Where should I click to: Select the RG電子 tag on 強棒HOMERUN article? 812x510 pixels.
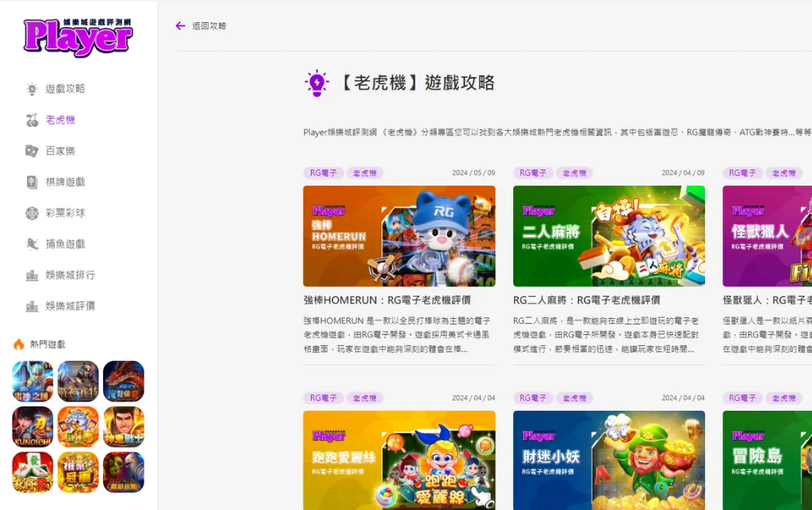[x=324, y=172]
